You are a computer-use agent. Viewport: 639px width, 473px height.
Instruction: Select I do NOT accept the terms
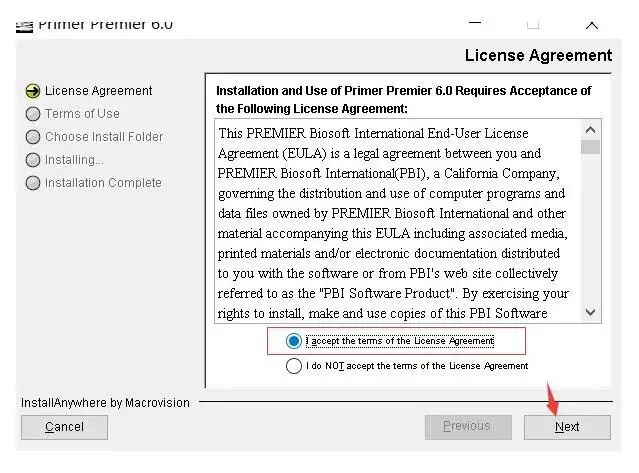point(293,366)
